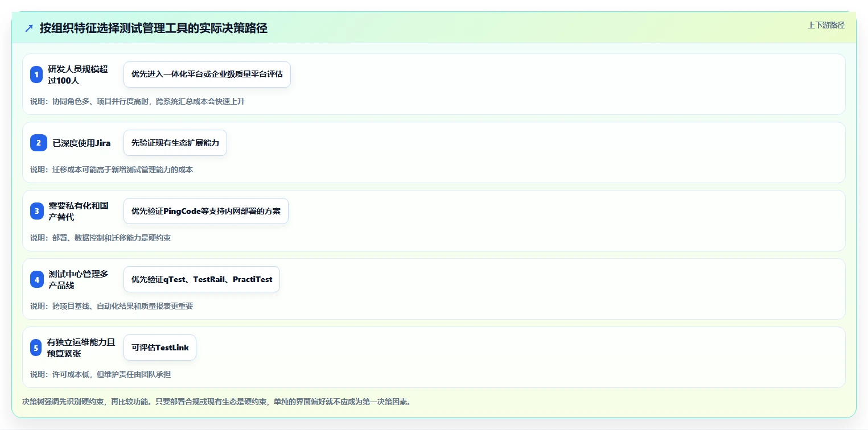Viewport: 868px width, 430px height.
Task: Select the 优先验证PingCode等支持内网部署的方案 box
Action: click(206, 211)
